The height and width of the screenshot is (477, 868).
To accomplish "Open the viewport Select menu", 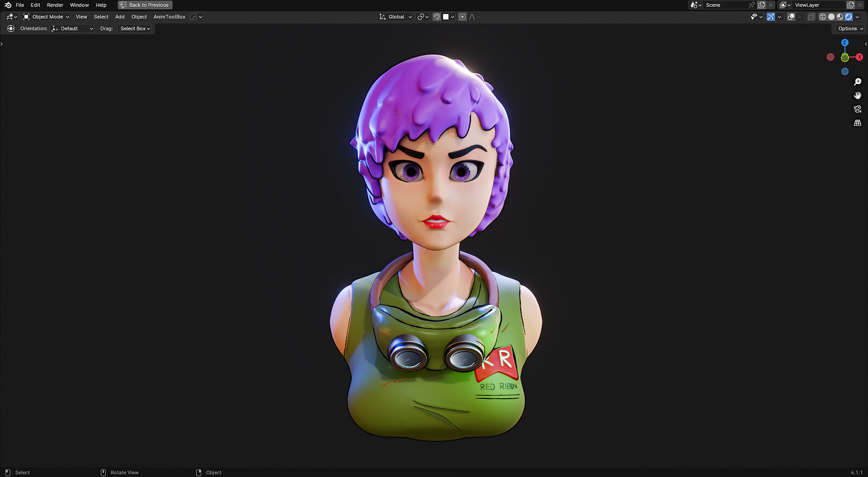I will 101,17.
